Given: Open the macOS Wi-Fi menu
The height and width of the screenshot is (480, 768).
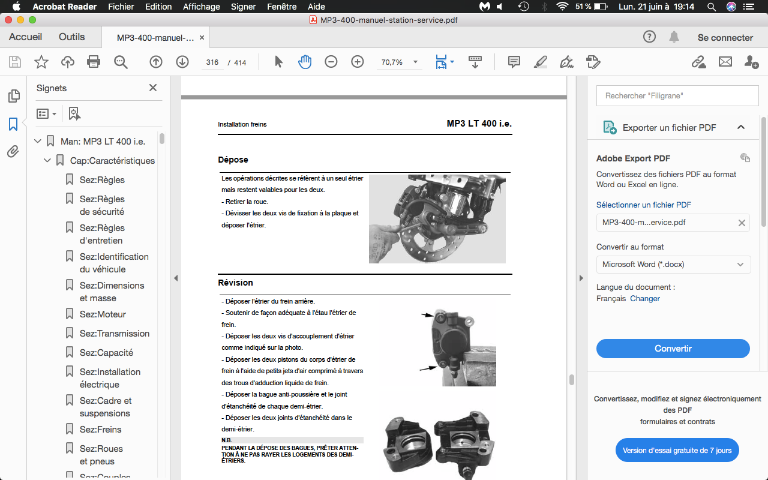Looking at the screenshot, I should coord(562,7).
